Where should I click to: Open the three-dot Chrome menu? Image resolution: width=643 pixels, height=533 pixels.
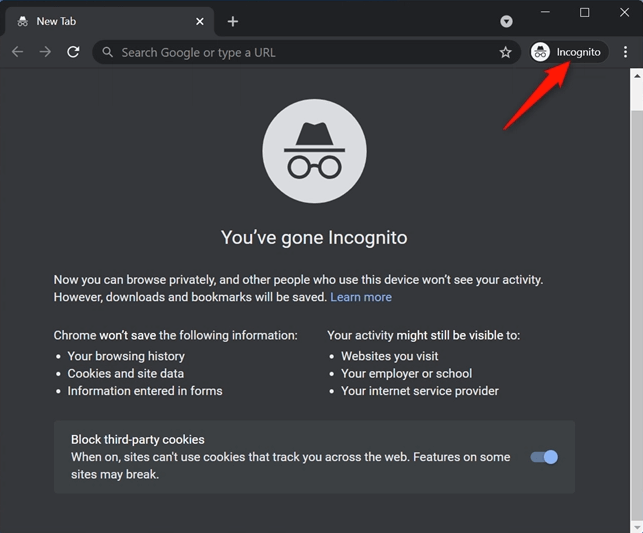tap(625, 52)
